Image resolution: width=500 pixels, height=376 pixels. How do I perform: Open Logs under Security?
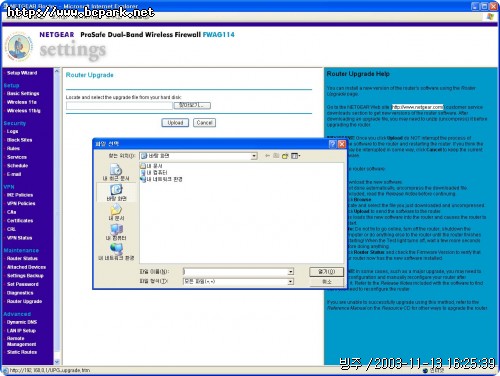(x=12, y=131)
